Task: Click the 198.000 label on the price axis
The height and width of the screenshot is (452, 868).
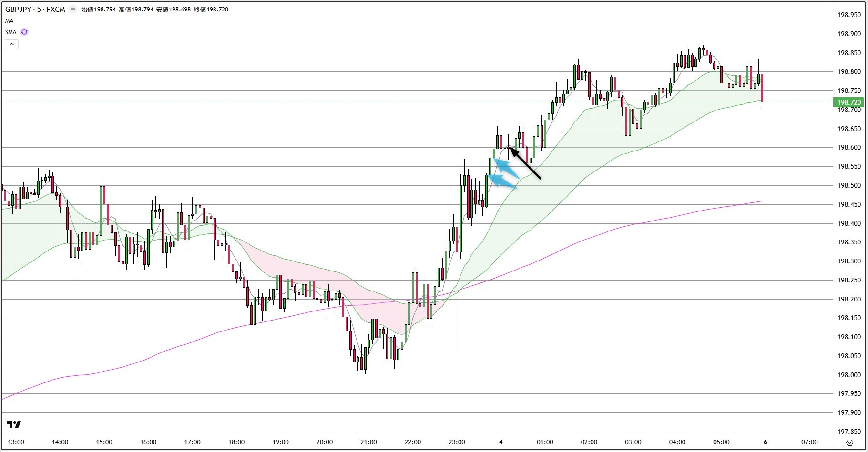Action: click(x=849, y=375)
